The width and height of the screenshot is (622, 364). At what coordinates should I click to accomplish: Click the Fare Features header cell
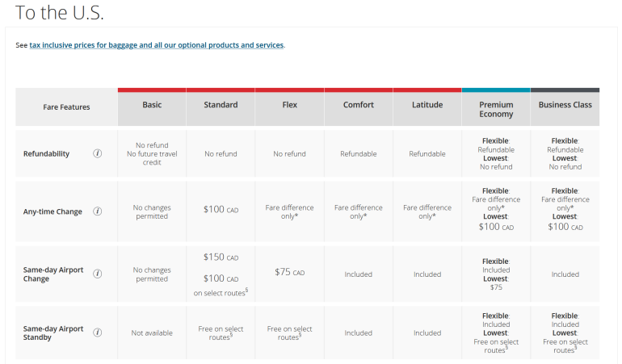click(x=66, y=107)
